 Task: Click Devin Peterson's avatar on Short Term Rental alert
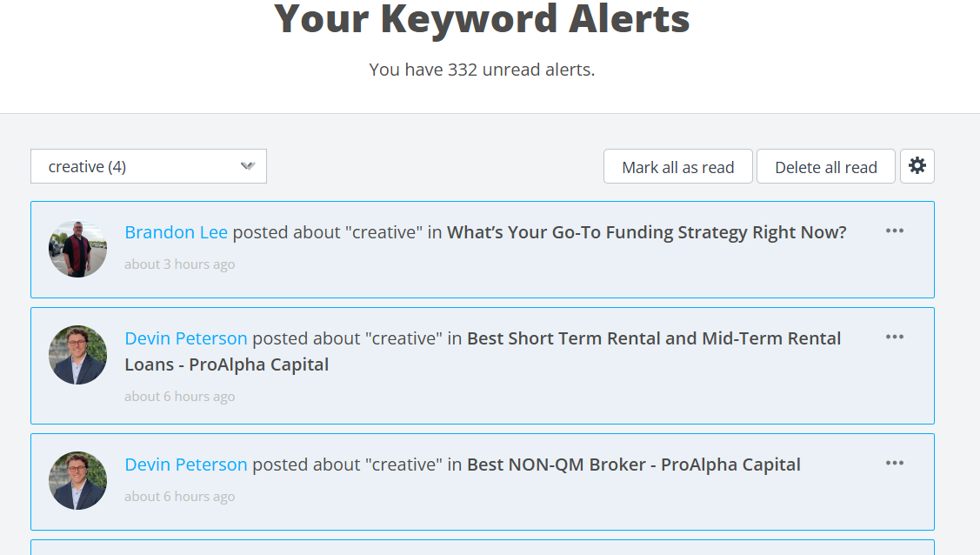[x=78, y=355]
